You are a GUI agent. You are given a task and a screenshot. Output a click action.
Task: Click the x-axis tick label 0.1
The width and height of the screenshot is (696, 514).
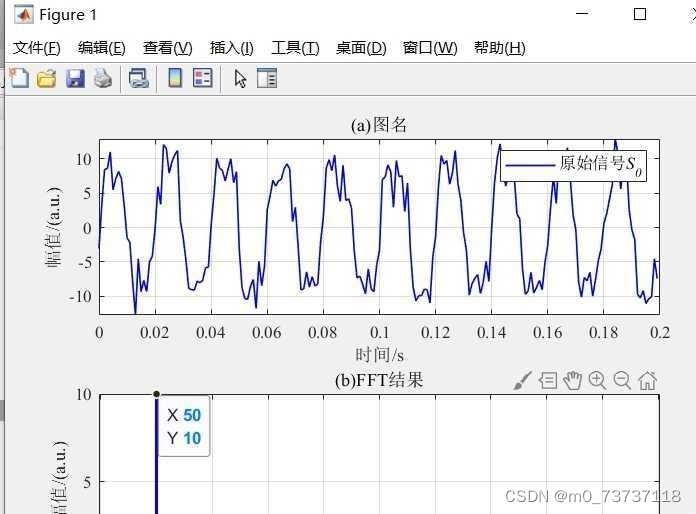point(380,332)
